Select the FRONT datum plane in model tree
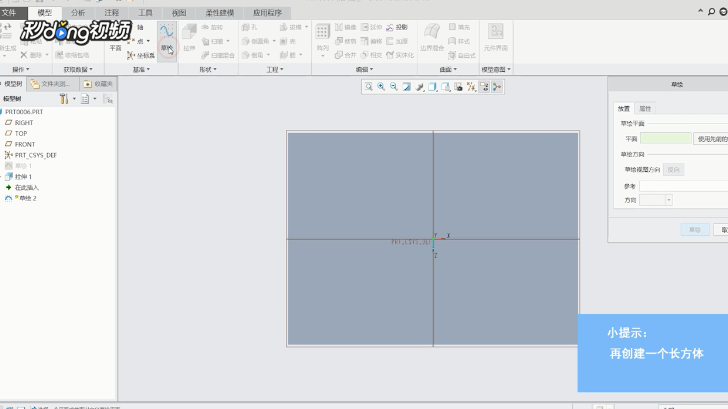This screenshot has width=728, height=409. (20, 144)
